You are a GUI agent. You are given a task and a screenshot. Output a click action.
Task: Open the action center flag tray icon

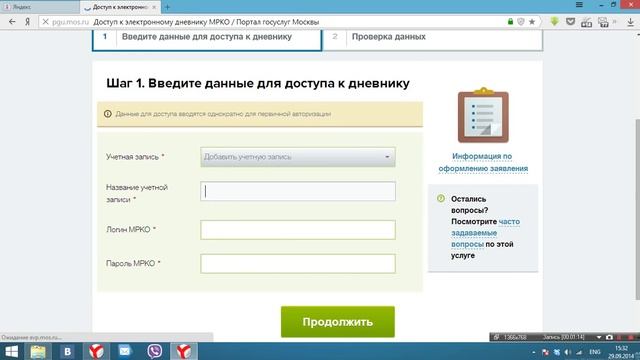coord(545,352)
